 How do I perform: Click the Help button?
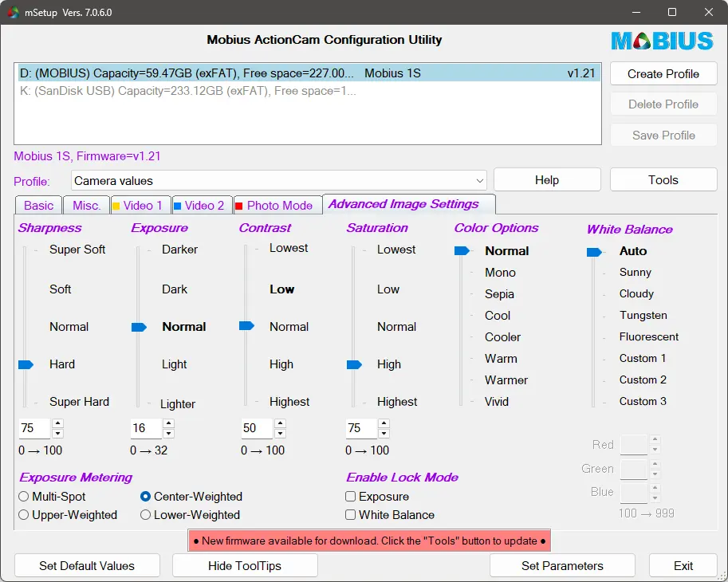click(547, 180)
